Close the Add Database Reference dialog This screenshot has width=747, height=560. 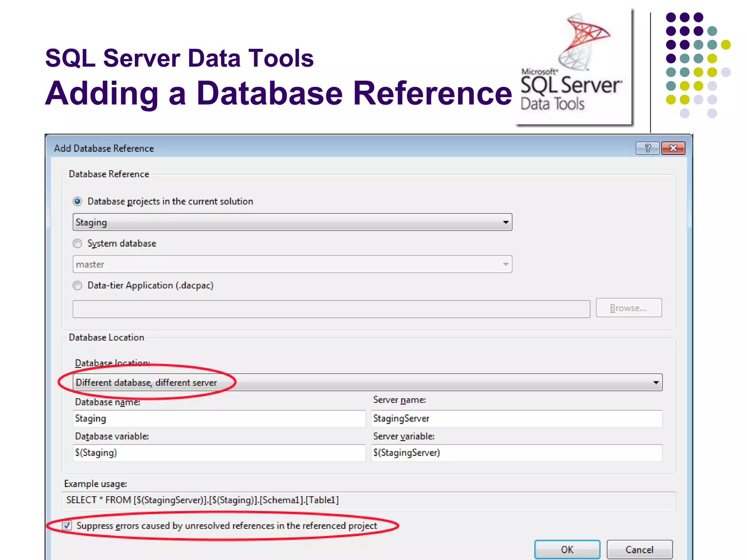(x=673, y=148)
